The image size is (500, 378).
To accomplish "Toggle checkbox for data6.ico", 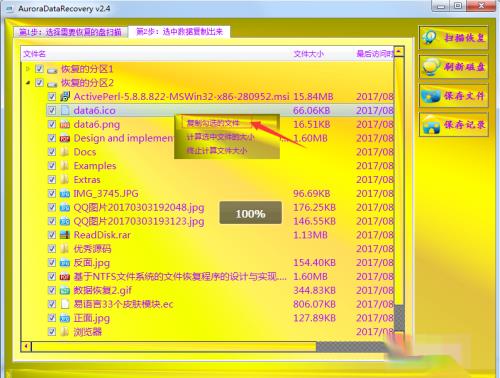I will click(52, 110).
